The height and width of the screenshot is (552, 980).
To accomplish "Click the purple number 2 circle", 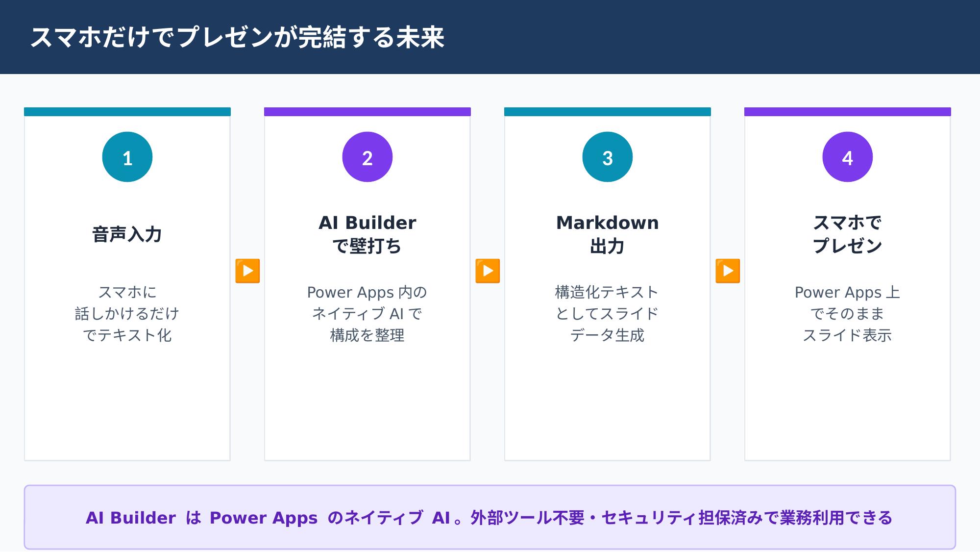I will [367, 157].
